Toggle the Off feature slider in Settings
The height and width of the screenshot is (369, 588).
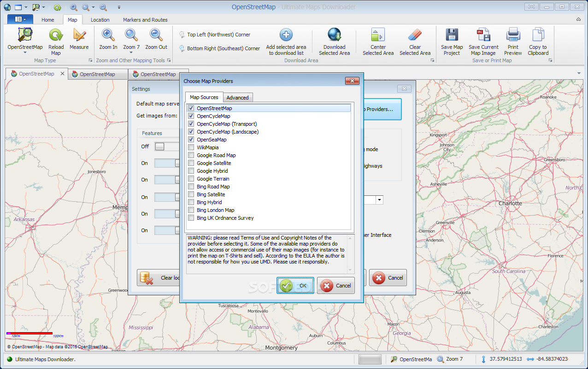(x=159, y=146)
